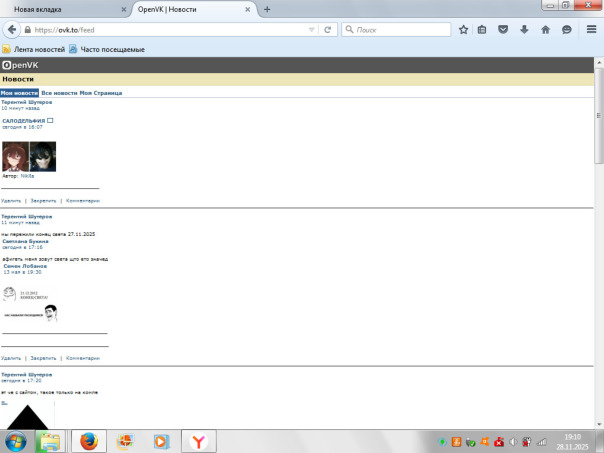Screen dimensions: 604x453
Task: Save page to Pocket icon
Action: [x=503, y=30]
